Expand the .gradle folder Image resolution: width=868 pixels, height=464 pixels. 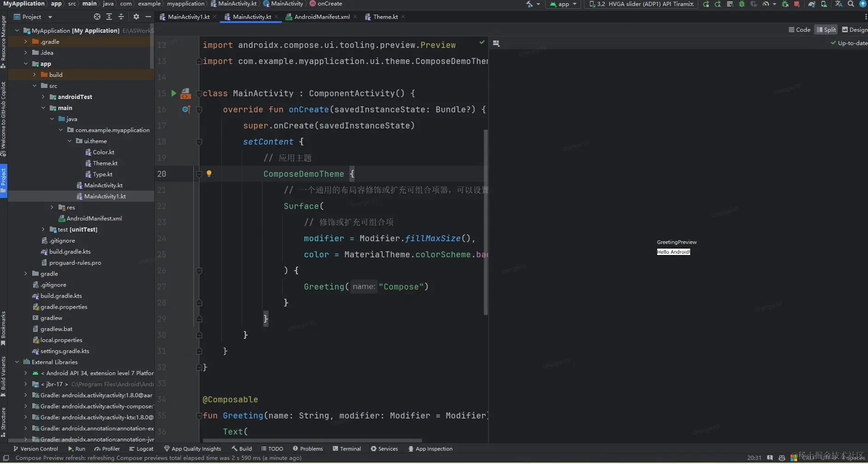click(x=26, y=41)
